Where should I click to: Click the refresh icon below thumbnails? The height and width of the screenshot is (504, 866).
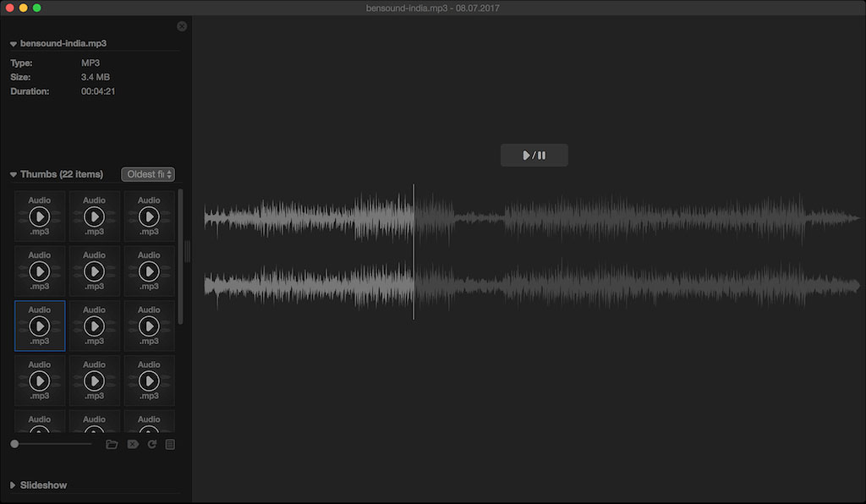point(152,444)
